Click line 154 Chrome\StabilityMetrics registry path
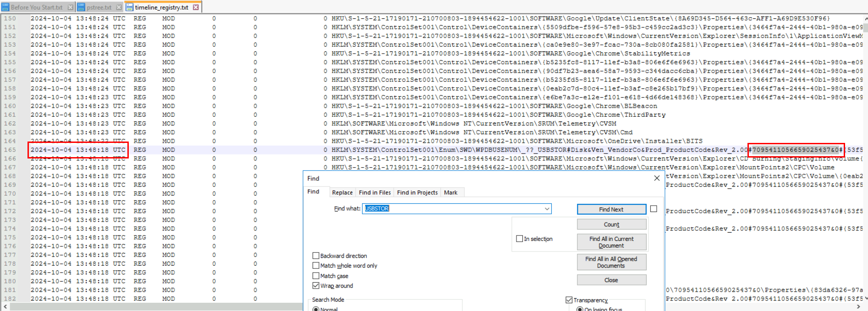Image resolution: width=868 pixels, height=311 pixels. click(x=511, y=54)
